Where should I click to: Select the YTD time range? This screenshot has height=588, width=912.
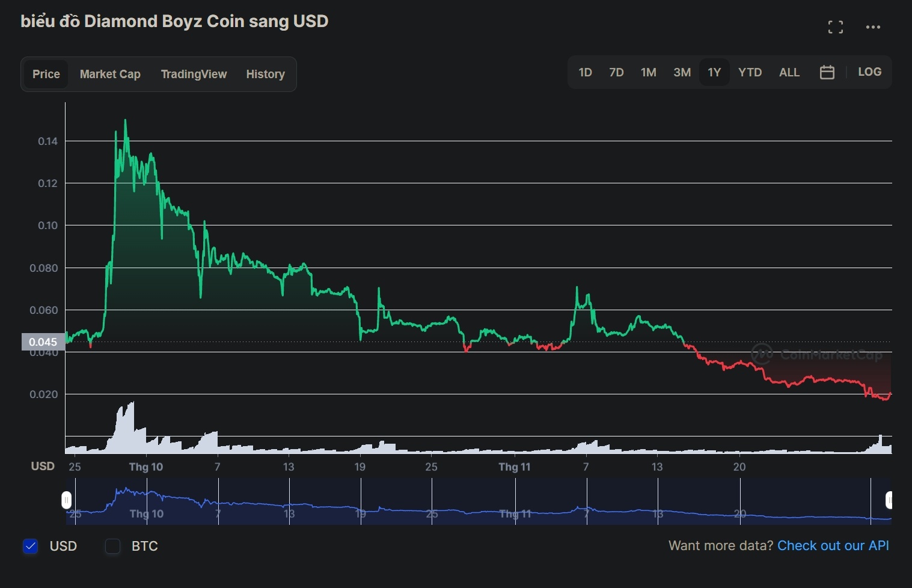750,72
